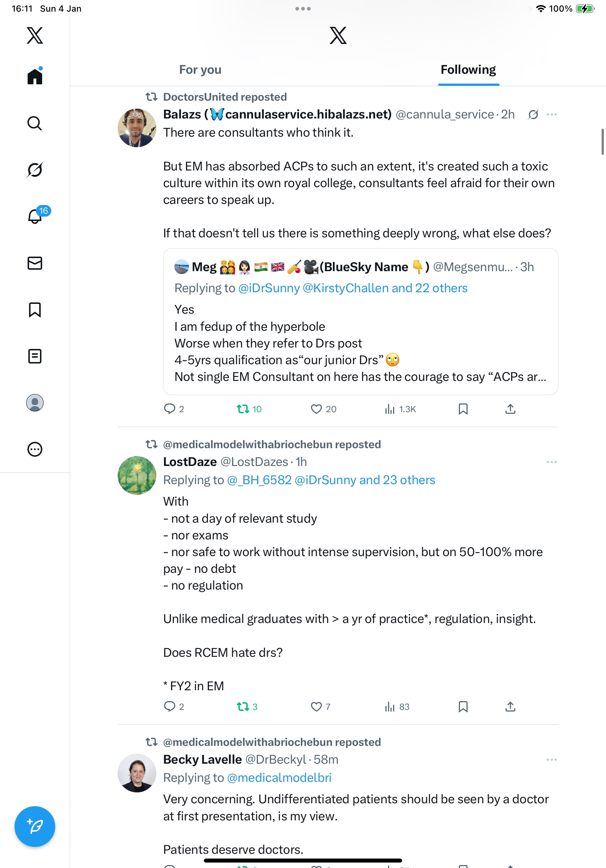Open the profile icon in sidebar
Image resolution: width=606 pixels, height=868 pixels.
click(35, 403)
